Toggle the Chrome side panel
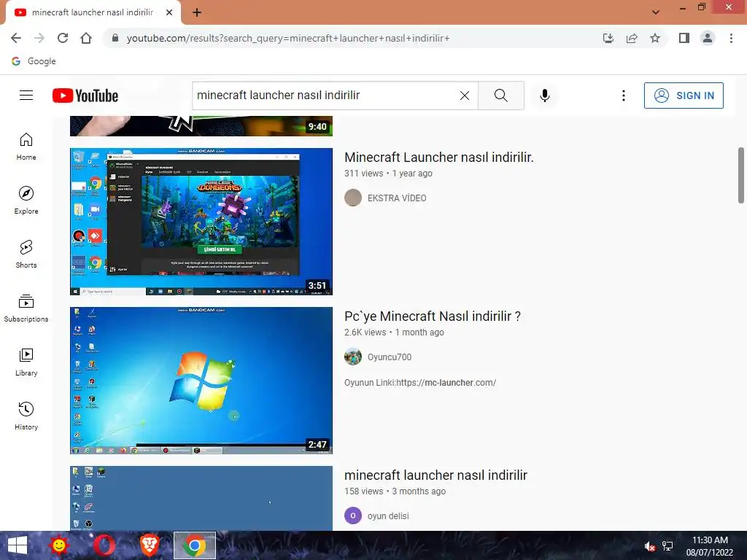This screenshot has height=560, width=747. click(x=684, y=38)
